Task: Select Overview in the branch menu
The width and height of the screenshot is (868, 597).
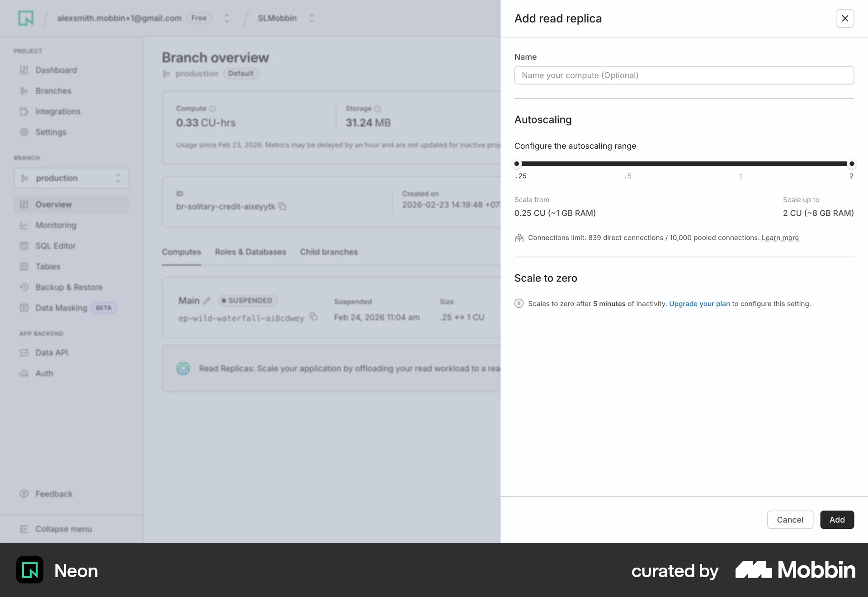Action: (x=71, y=204)
